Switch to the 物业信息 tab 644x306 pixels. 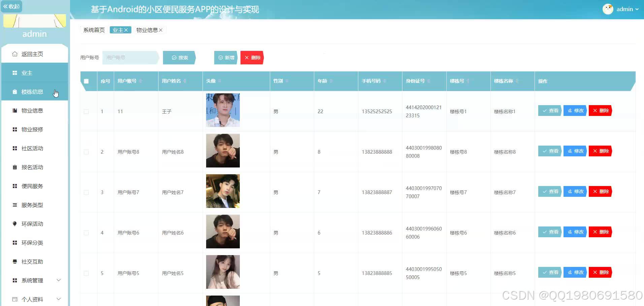point(147,30)
